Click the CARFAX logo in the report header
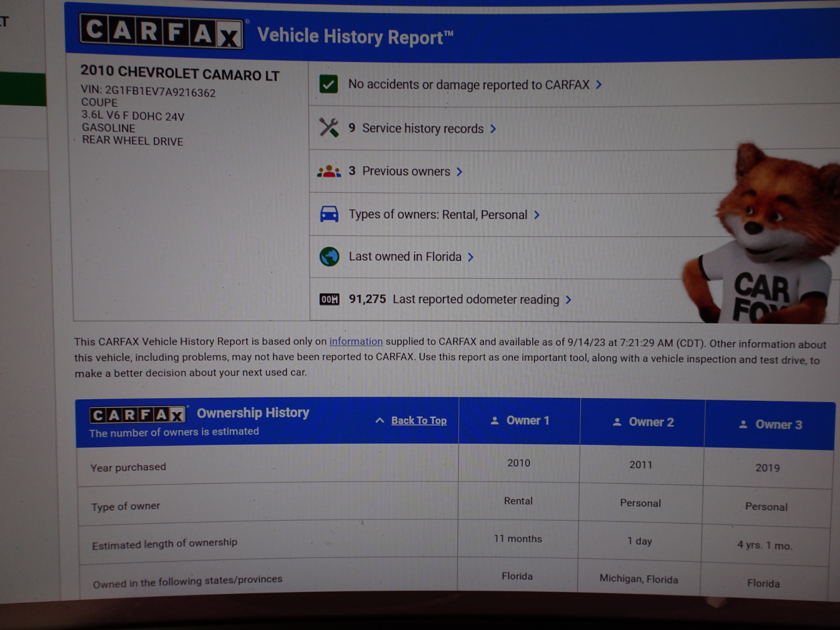 [161, 32]
